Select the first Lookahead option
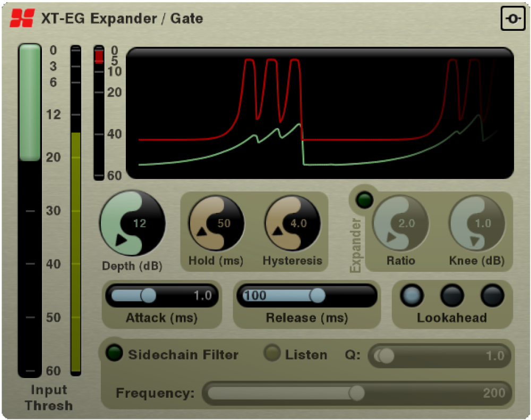The image size is (531, 420). tap(412, 296)
